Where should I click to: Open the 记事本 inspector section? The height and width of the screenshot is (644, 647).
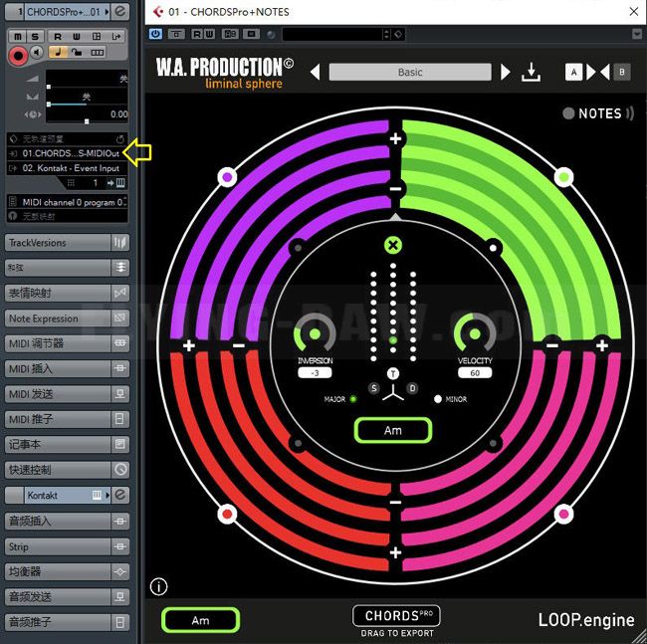(67, 444)
